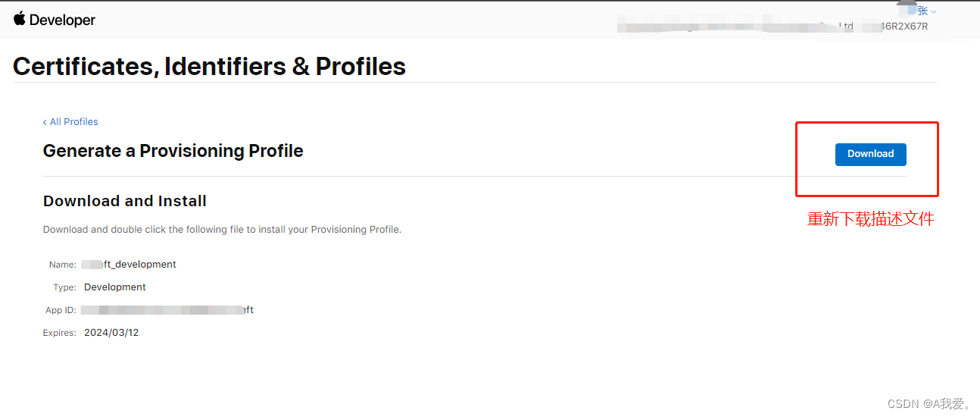Click the Apple logo icon

tap(20, 19)
